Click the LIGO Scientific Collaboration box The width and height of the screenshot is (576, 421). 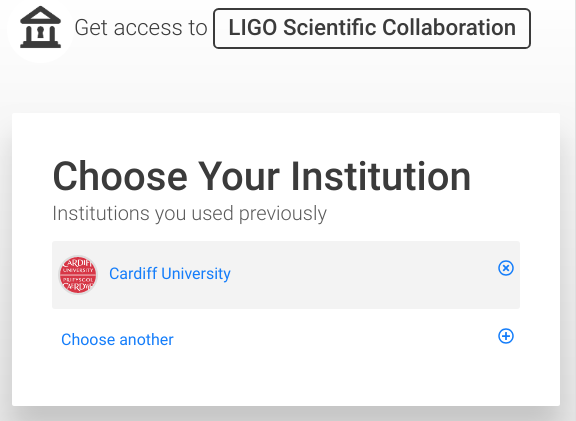(372, 28)
